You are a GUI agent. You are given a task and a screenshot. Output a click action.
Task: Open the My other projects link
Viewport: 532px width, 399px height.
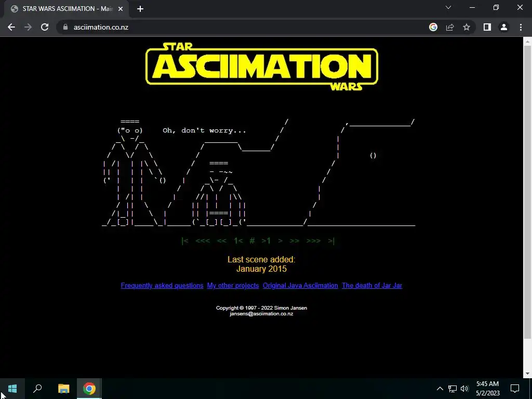point(233,286)
